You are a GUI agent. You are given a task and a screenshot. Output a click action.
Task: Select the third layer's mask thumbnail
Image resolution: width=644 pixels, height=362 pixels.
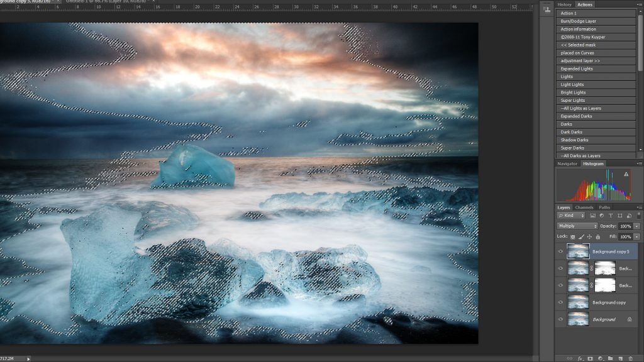pos(605,285)
